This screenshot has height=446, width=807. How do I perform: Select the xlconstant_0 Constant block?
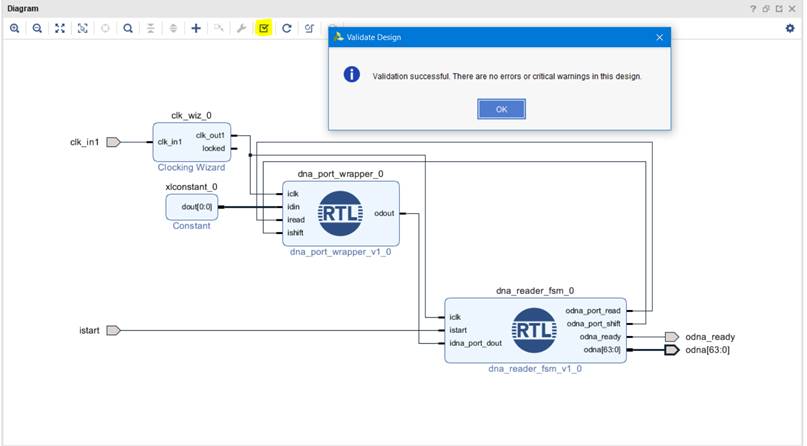click(x=191, y=207)
